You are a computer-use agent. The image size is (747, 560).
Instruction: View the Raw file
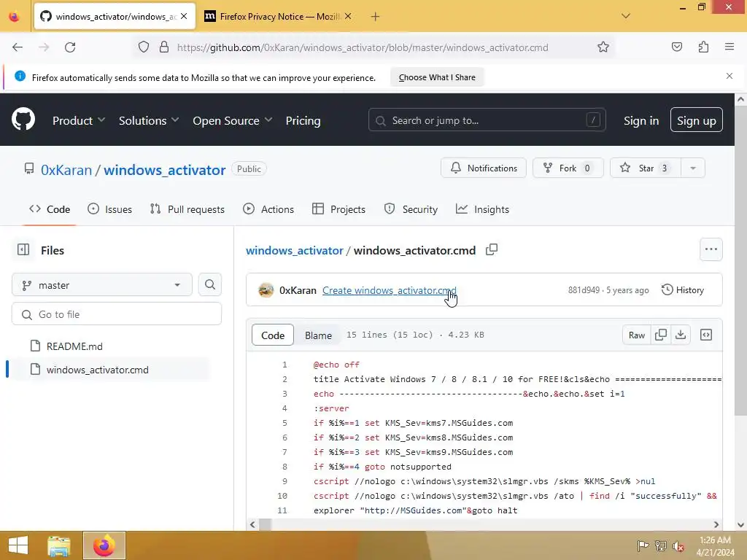coord(636,335)
